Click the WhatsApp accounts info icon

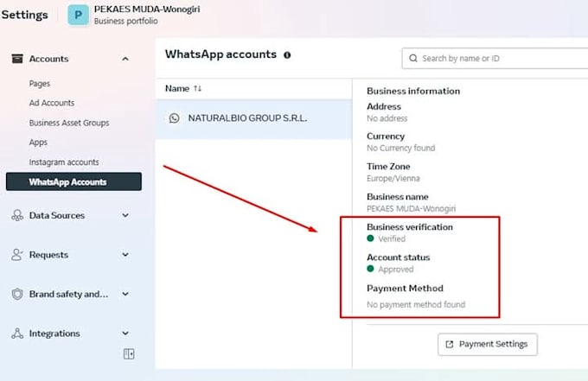287,54
